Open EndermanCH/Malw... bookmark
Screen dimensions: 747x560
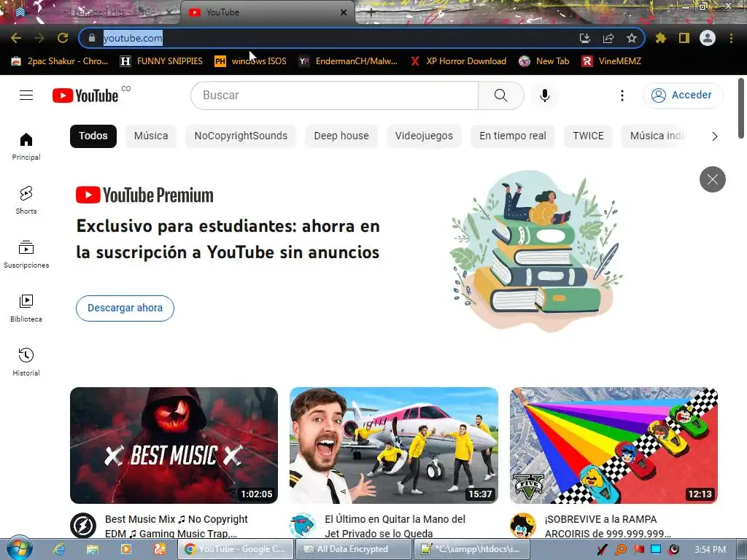348,61
